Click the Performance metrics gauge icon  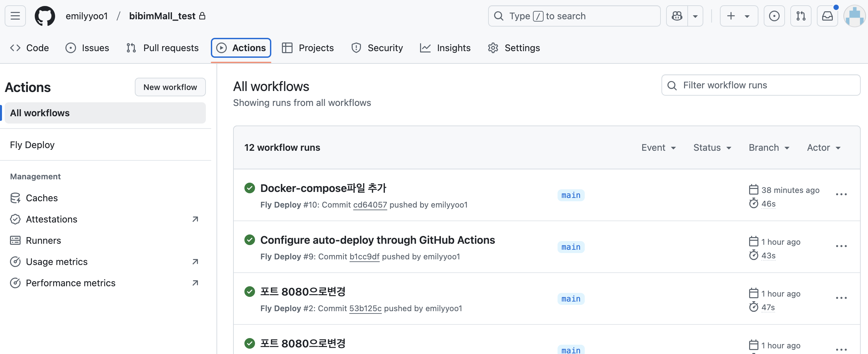[15, 283]
